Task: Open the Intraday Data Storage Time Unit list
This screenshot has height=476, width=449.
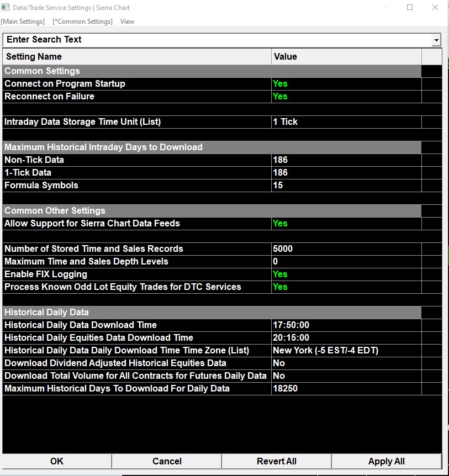Action: 346,122
